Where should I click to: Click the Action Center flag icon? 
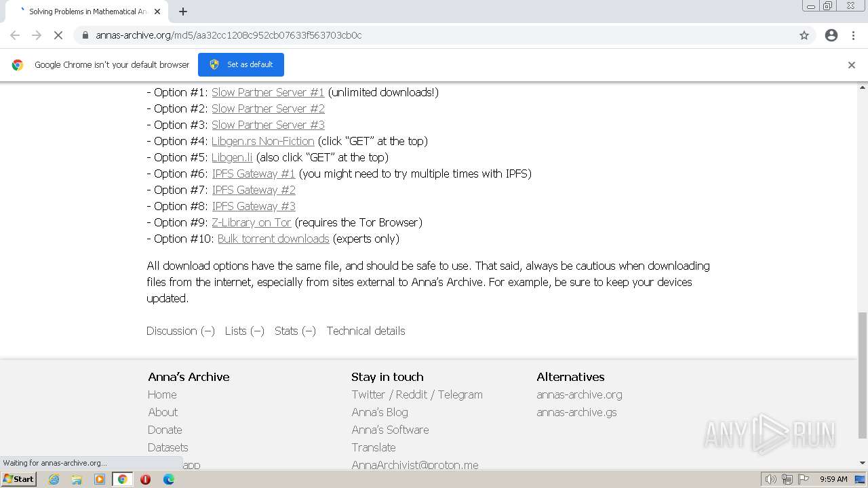pyautogui.click(x=804, y=479)
